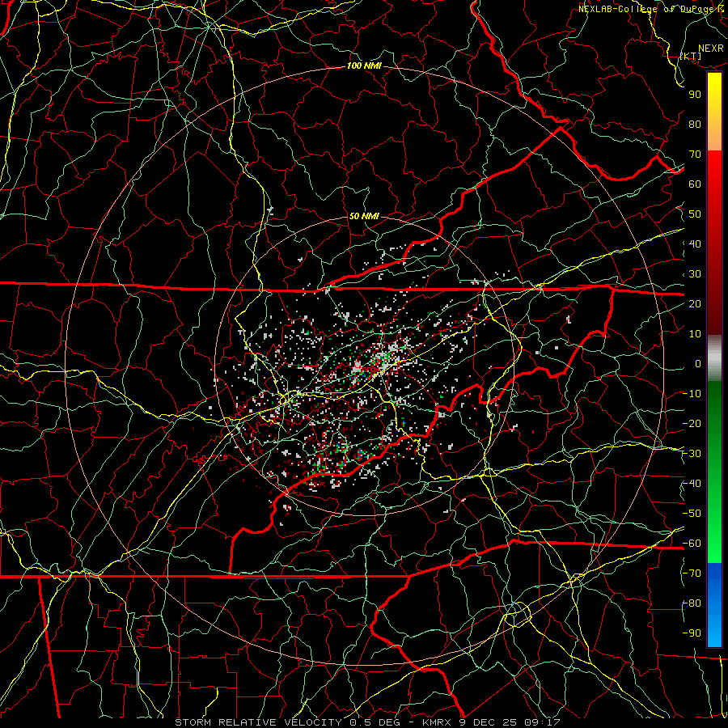Click the -70 label on velocity scale
Image resolution: width=728 pixels, height=728 pixels.
tap(692, 574)
